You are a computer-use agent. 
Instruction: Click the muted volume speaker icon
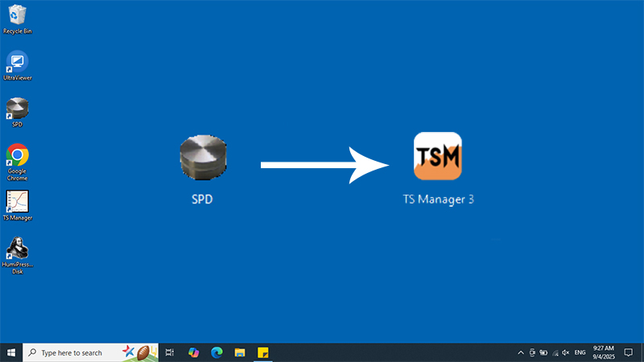[x=566, y=352]
